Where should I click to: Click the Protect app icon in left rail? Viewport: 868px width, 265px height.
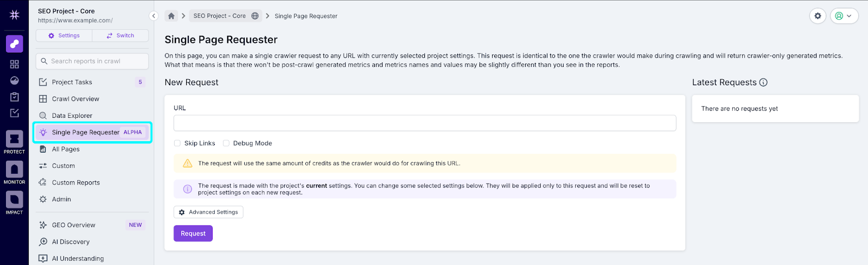[15, 139]
